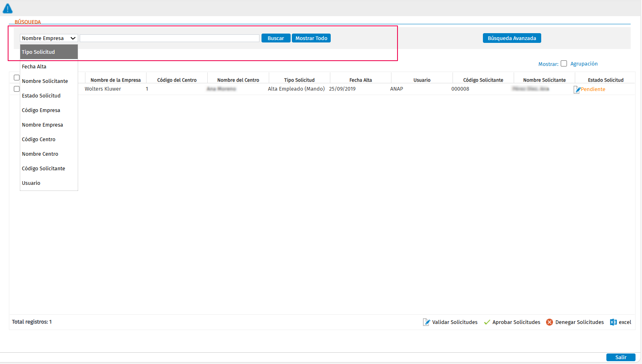Screen dimensions: 642x364
Task: Select the Wolters Kluwer row checkbox
Action: coord(17,89)
